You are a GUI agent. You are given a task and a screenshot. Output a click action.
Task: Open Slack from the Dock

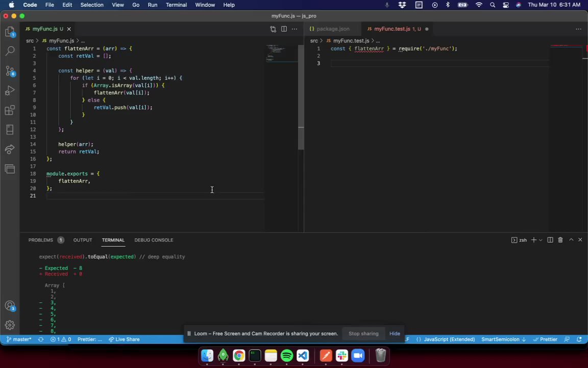(x=342, y=355)
